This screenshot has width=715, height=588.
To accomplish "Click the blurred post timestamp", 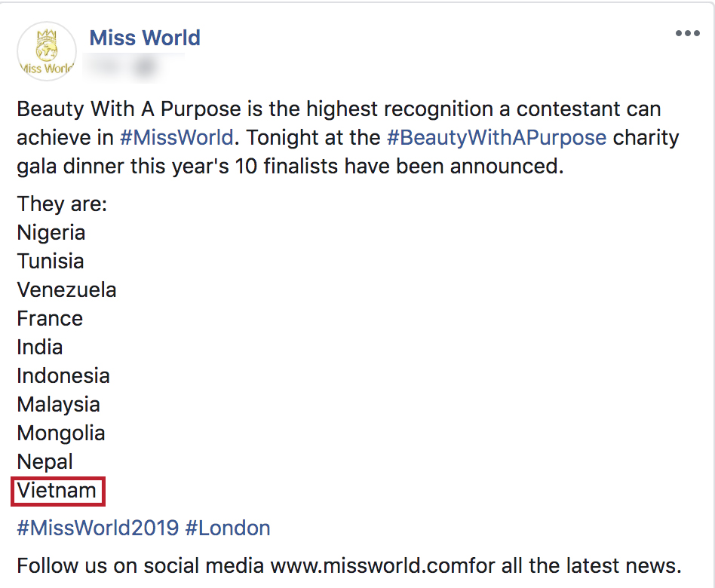I will tap(126, 67).
